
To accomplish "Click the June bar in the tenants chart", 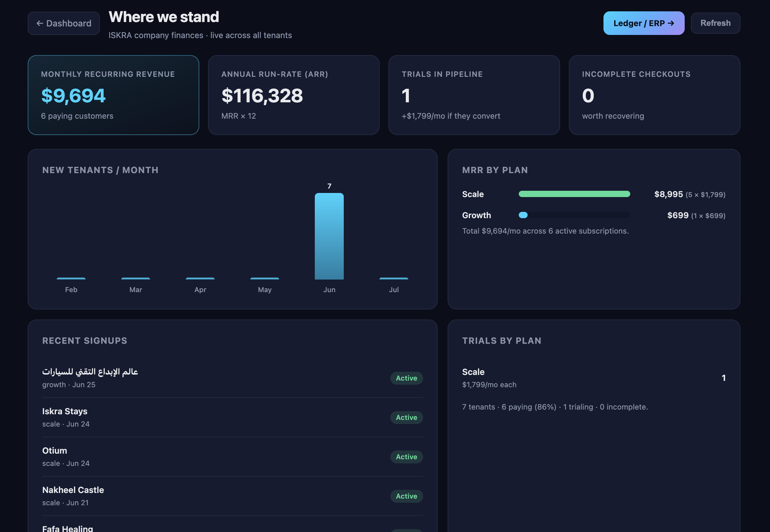I will [x=329, y=236].
